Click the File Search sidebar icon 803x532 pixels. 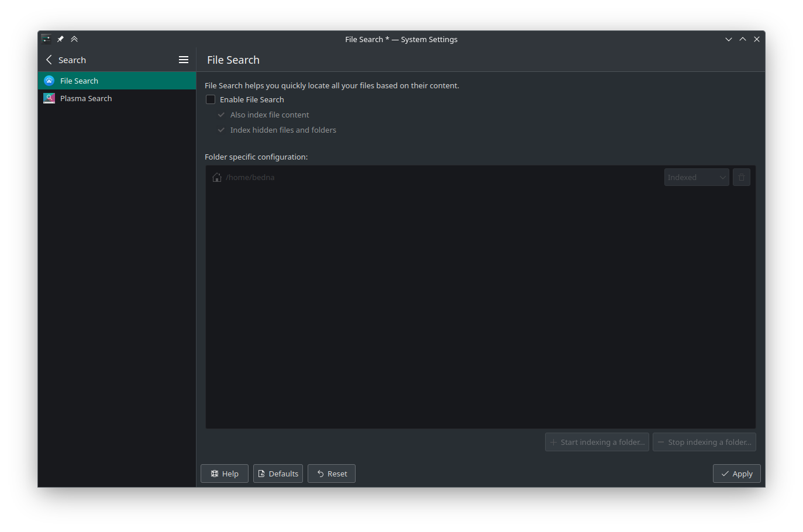[49, 81]
